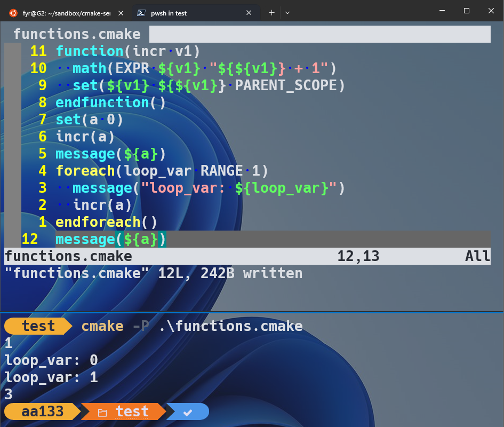Click the 'endforeach()' line
The image size is (504, 427).
tap(106, 222)
